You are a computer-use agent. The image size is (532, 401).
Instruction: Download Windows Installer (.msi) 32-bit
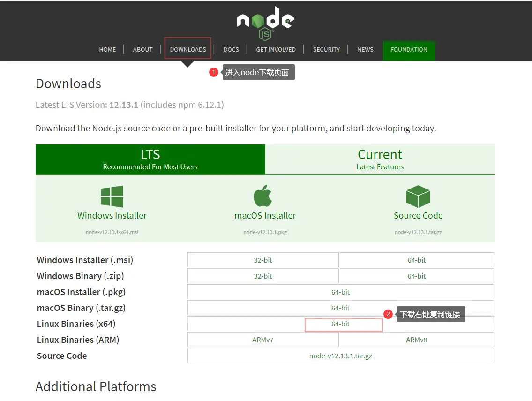263,260
